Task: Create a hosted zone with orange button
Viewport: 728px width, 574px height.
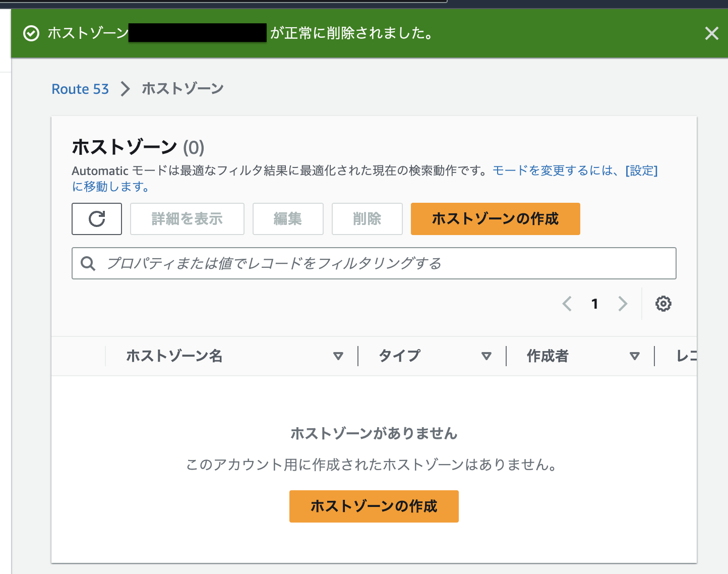Action: (495, 219)
